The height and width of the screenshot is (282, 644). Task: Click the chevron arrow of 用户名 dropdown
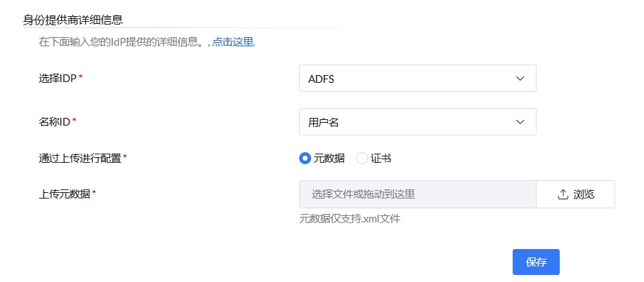click(x=520, y=122)
